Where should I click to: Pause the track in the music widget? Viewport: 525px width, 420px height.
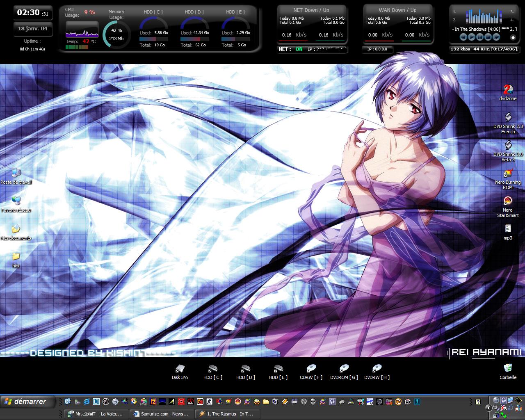pyautogui.click(x=480, y=37)
